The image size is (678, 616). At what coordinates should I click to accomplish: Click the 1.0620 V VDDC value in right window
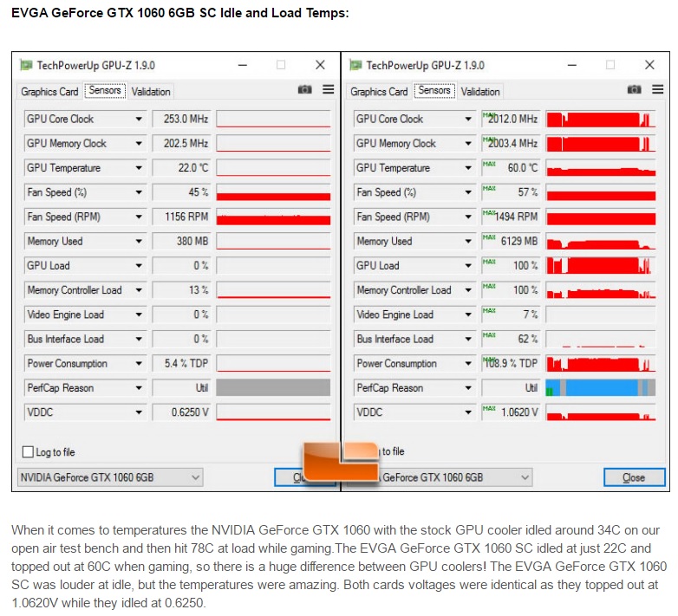(511, 412)
